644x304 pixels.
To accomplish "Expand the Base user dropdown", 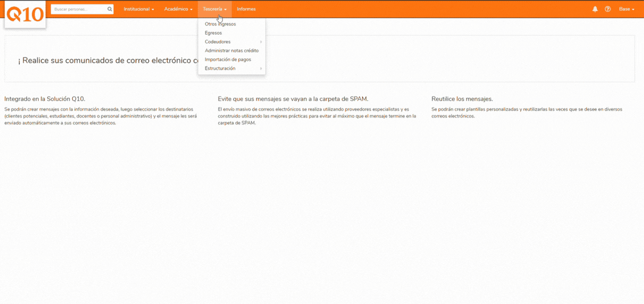I will (627, 9).
